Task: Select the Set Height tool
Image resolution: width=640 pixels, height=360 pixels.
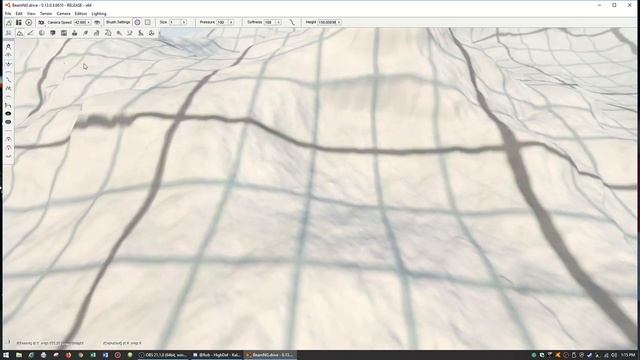Action: tap(8, 105)
